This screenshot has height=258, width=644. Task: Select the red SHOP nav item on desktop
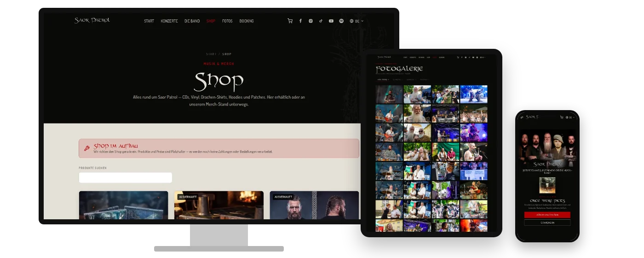[x=211, y=21]
